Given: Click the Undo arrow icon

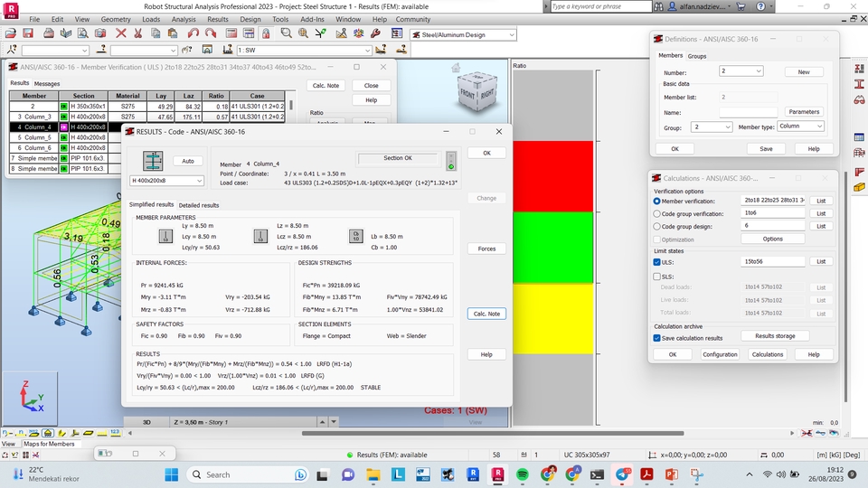Looking at the screenshot, I should (193, 33).
